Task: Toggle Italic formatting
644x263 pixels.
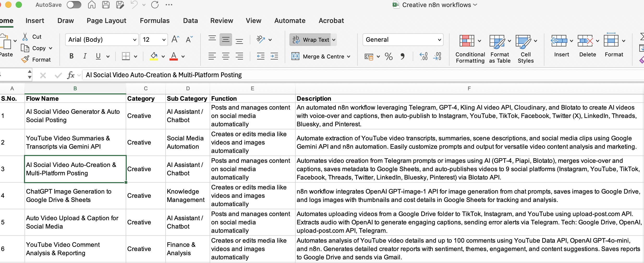Action: (85, 56)
